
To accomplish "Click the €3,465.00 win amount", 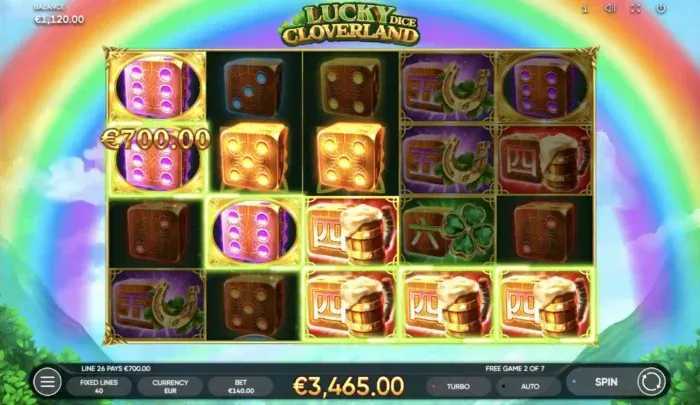I will point(349,386).
